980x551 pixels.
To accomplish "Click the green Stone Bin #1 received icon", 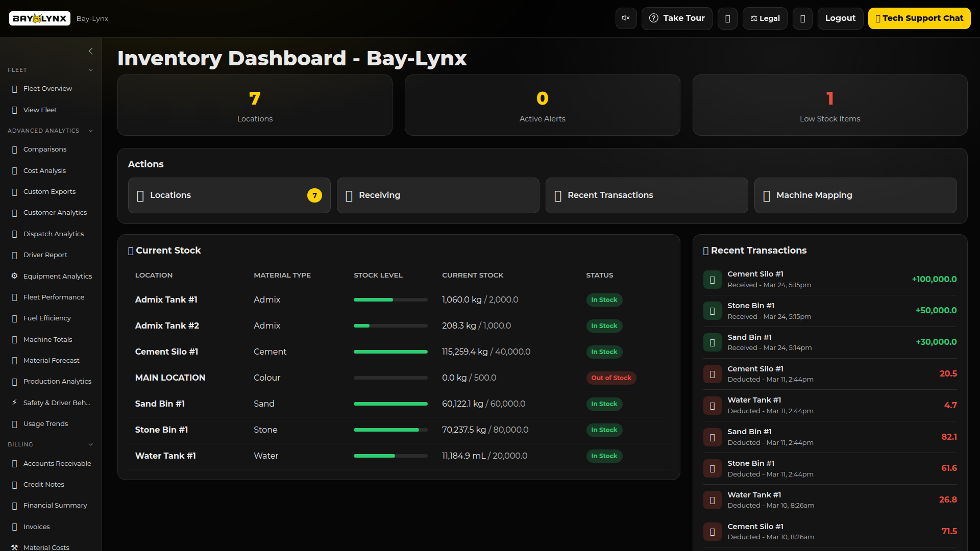I will tap(712, 311).
